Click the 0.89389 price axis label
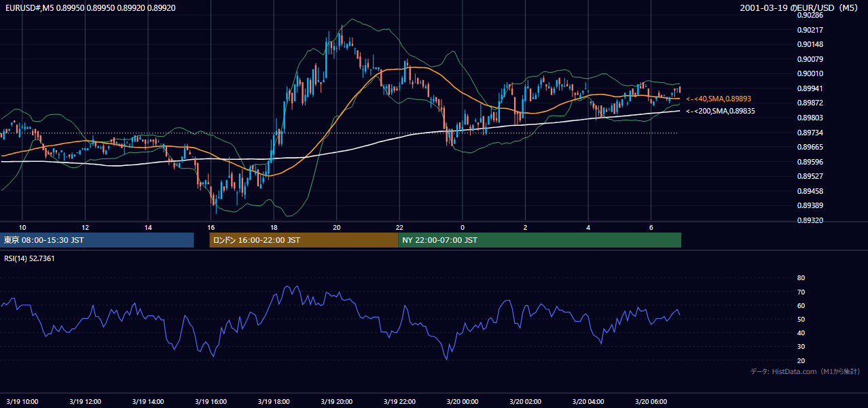The image size is (868, 408). click(x=811, y=205)
